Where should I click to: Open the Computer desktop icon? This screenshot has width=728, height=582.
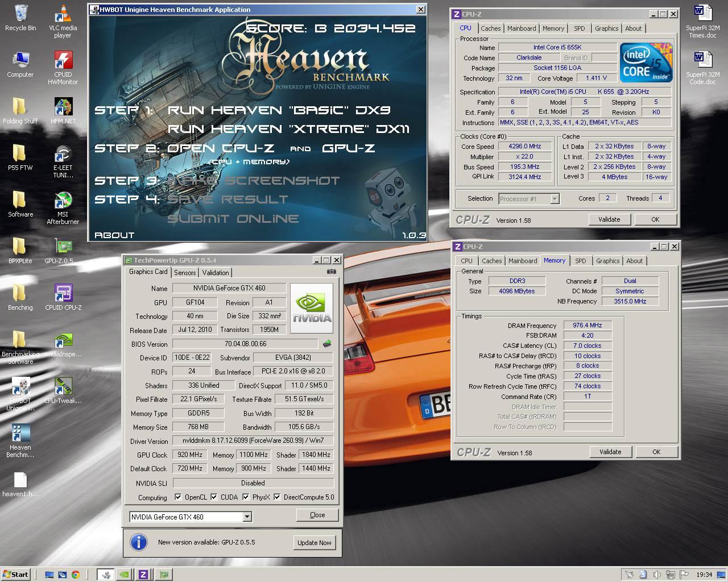point(20,64)
